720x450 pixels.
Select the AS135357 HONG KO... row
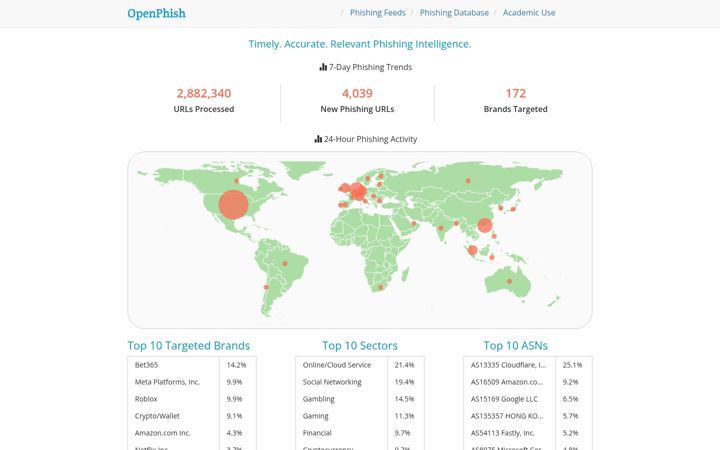pyautogui.click(x=528, y=416)
